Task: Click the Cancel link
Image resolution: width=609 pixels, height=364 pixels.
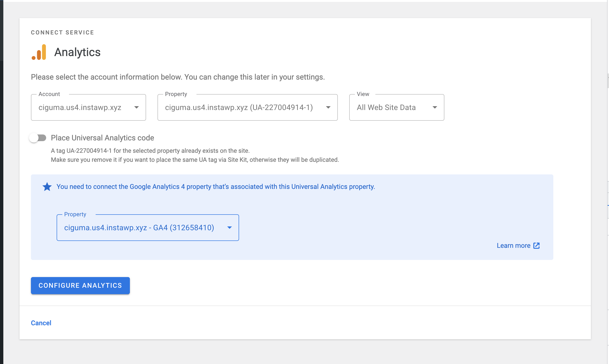Action: tap(41, 323)
